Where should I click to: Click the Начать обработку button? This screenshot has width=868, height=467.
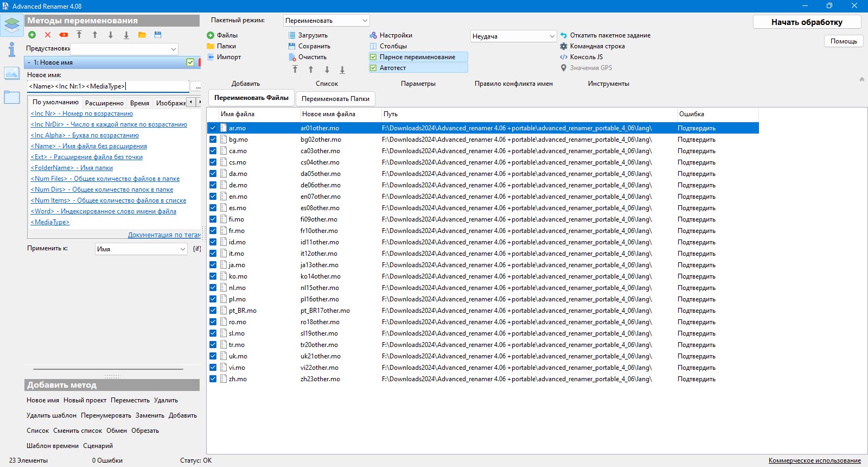pos(807,22)
